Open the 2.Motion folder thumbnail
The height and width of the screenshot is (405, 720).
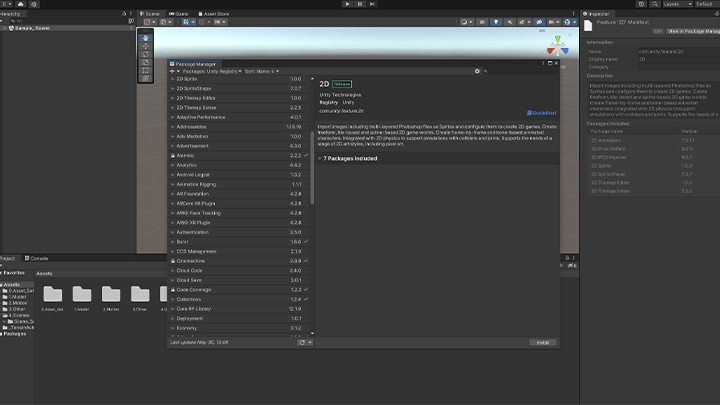[x=111, y=294]
